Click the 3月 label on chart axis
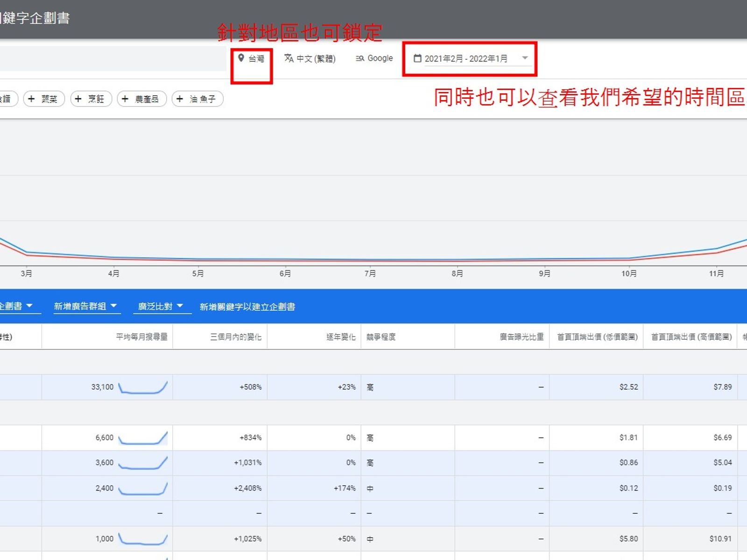The width and height of the screenshot is (747, 560). [x=26, y=273]
